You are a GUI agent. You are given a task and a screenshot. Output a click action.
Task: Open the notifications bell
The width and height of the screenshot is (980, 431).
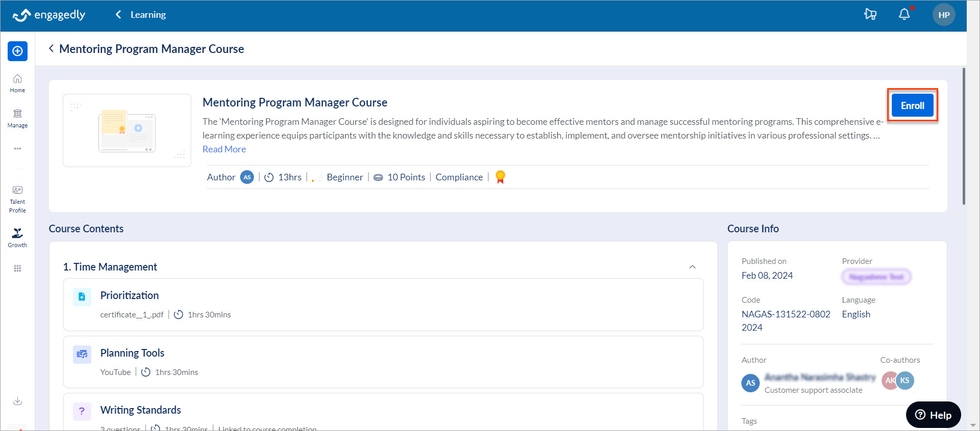tap(904, 15)
